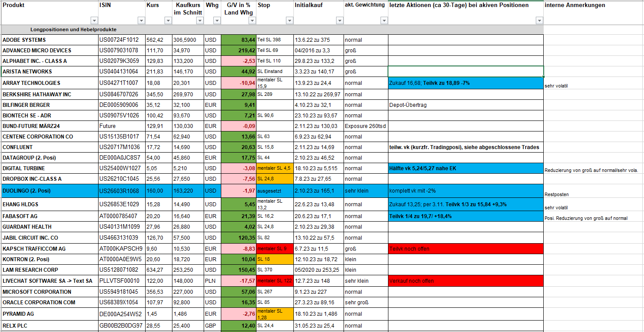Open the akt. Gewichtung filter dropdown
The width and height of the screenshot is (644, 332).
(383, 21)
